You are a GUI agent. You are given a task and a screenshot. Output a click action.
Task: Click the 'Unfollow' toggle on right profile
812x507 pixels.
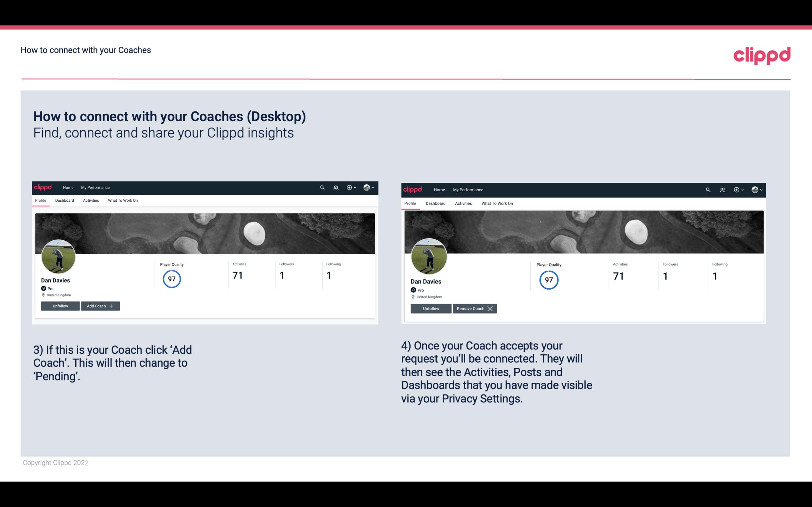click(x=431, y=308)
